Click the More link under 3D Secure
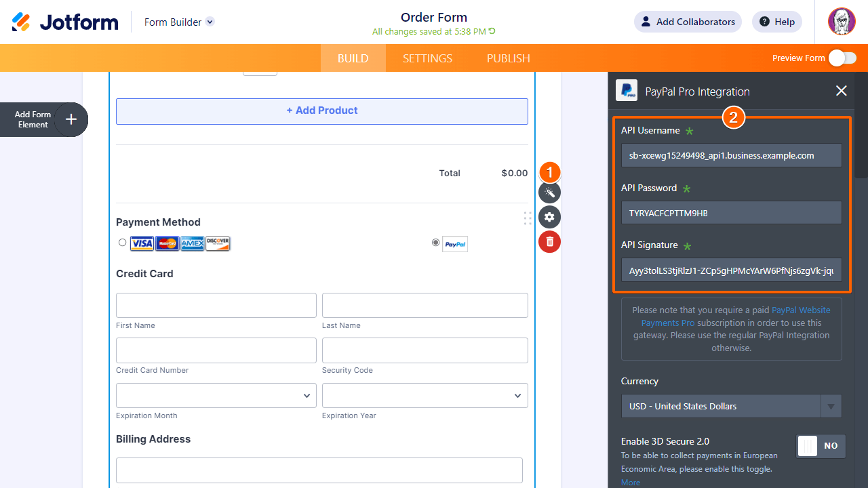 631,483
